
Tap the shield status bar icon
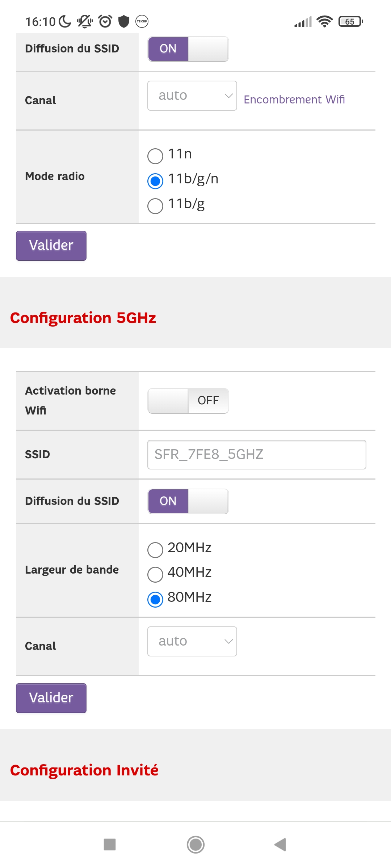(x=124, y=22)
